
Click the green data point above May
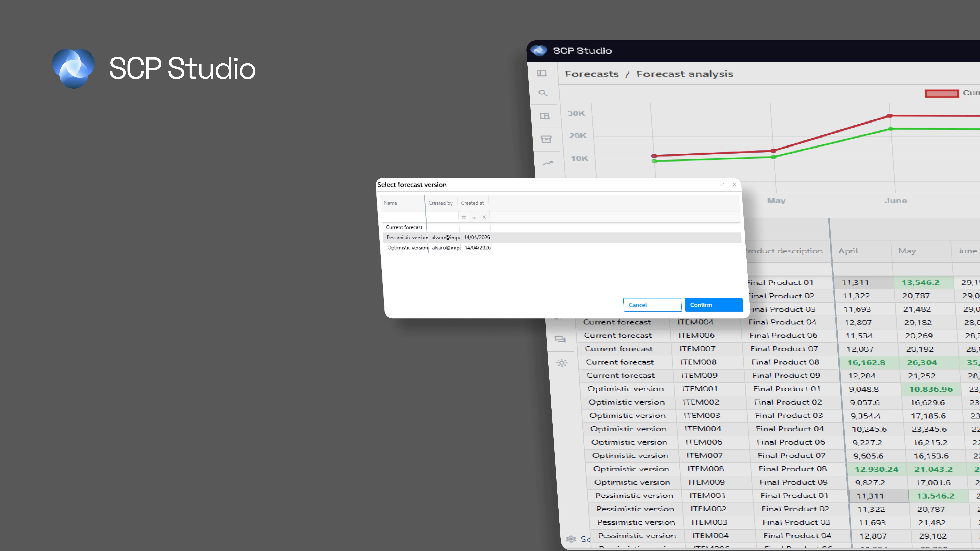pyautogui.click(x=774, y=157)
